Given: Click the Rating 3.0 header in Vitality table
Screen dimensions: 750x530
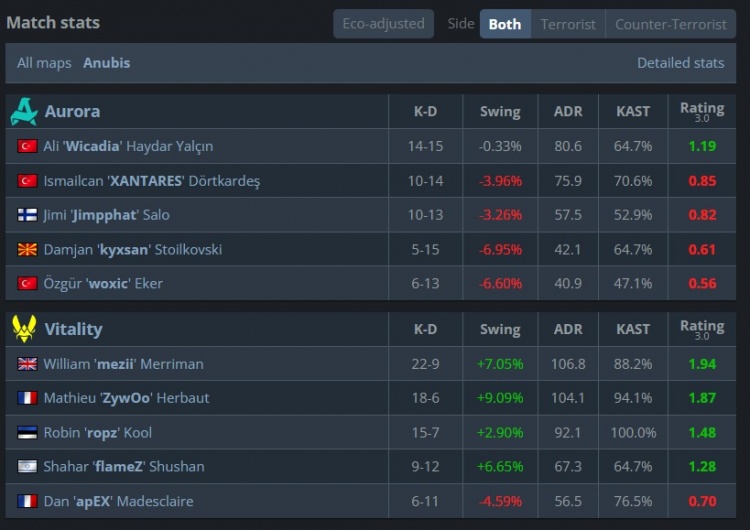Looking at the screenshot, I should click(x=702, y=329).
